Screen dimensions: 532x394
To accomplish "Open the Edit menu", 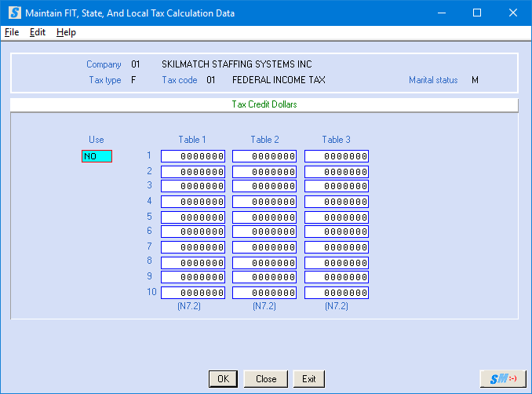I will click(38, 32).
